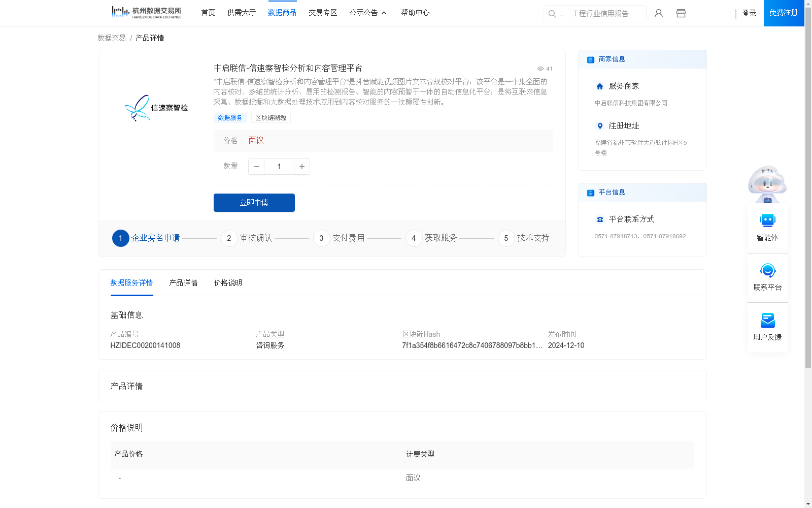Click step 3 支付费用
Viewport: 812px width, 508px height.
339,238
